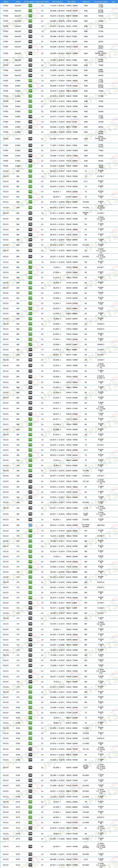Click the 'Marka' column header
The height and width of the screenshot is (868, 118).
pos(6,2)
